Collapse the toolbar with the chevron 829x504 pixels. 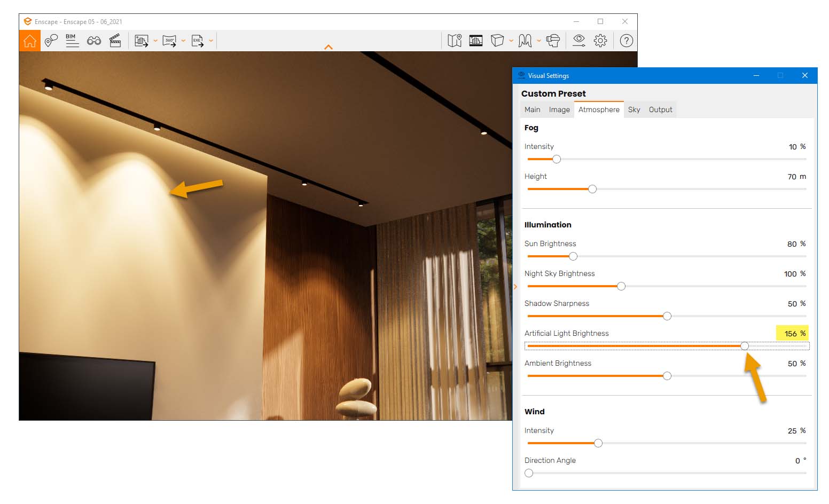(329, 48)
